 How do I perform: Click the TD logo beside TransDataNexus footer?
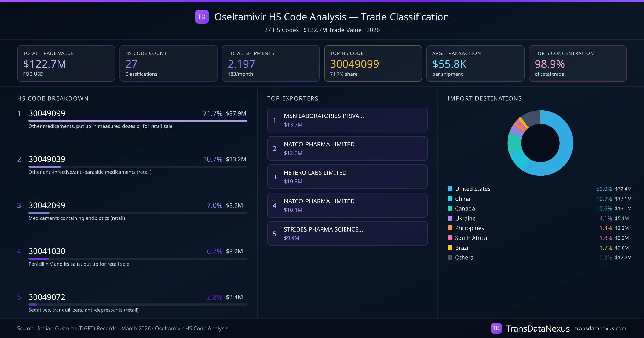click(496, 328)
